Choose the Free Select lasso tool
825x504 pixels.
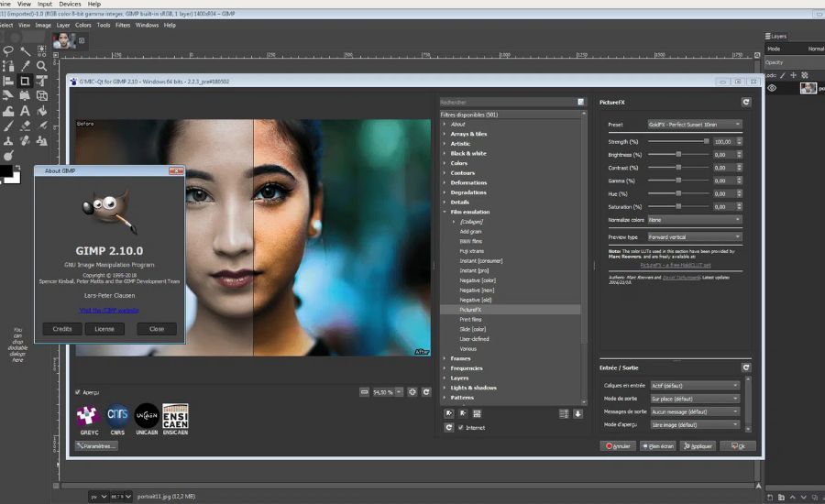(8, 51)
